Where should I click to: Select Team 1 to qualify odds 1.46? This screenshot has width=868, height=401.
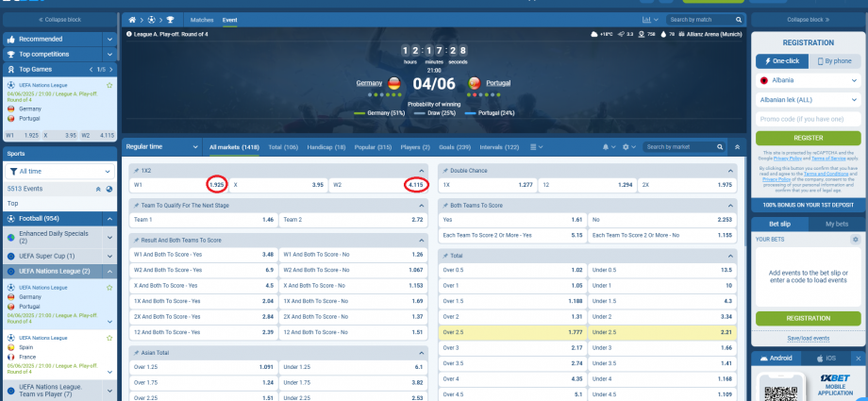click(203, 220)
